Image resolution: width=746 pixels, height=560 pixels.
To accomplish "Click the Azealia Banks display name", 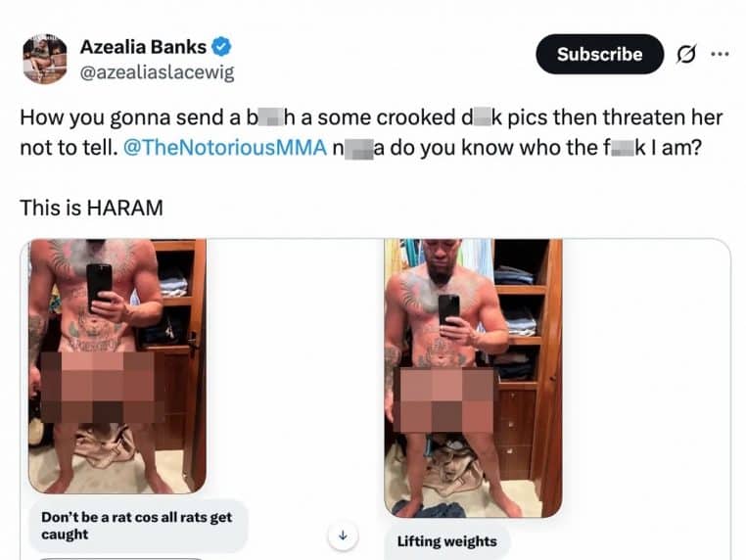I will (x=143, y=47).
